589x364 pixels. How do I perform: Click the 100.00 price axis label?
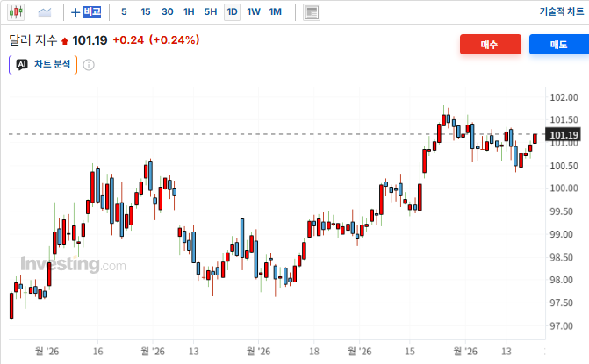564,189
